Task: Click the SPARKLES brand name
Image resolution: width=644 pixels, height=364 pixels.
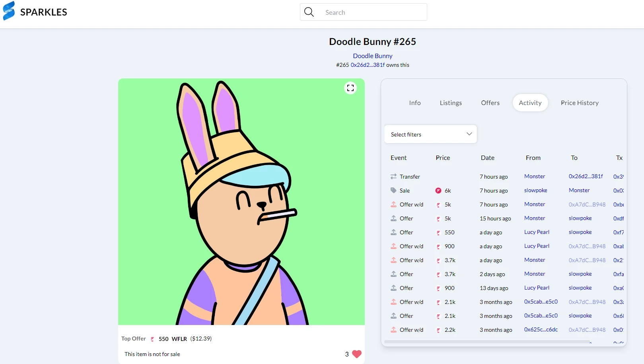Action: (44, 12)
